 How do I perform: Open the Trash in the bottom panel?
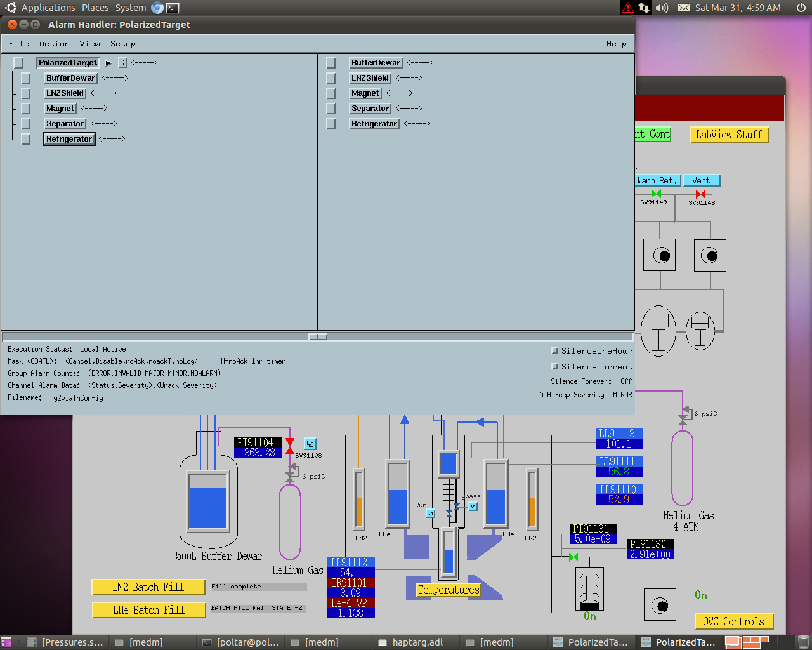coord(804,642)
